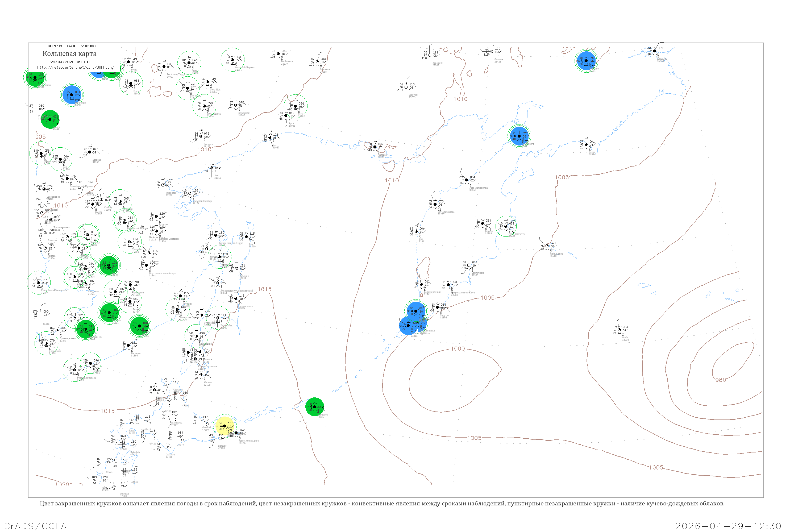Viewport: 798px width, 532px height.
Task: Click the 1000 isobar label
Action: pyautogui.click(x=458, y=349)
